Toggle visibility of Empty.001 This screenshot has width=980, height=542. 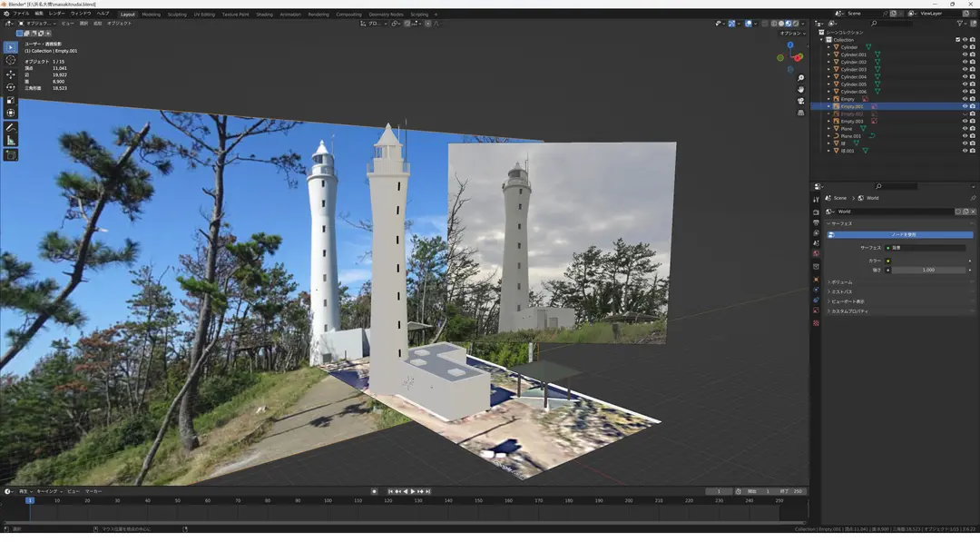pos(965,106)
